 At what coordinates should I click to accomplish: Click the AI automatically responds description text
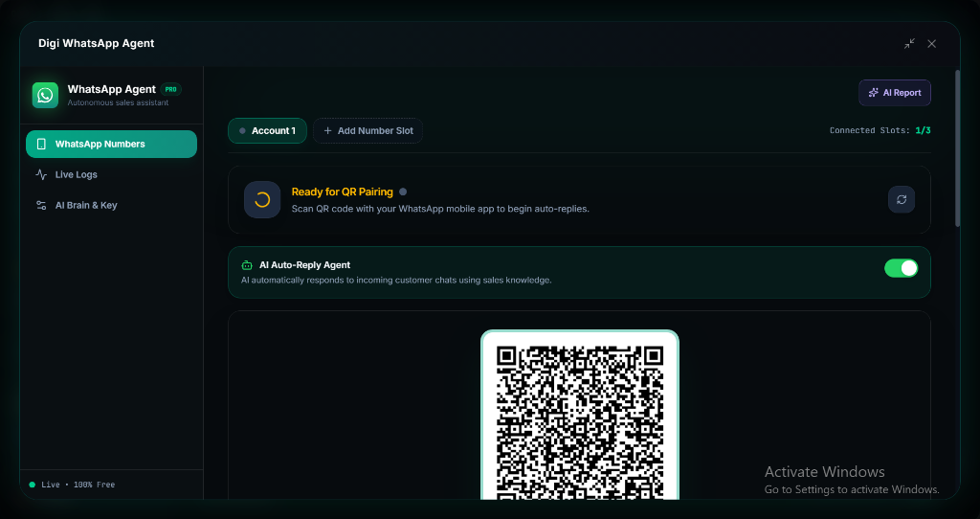click(x=396, y=281)
